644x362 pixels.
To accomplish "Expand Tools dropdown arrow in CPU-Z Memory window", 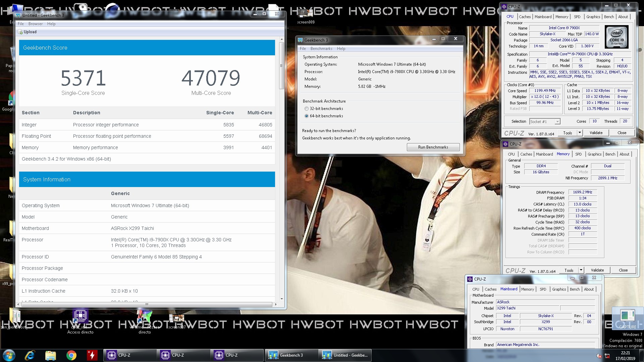I will [x=581, y=270].
